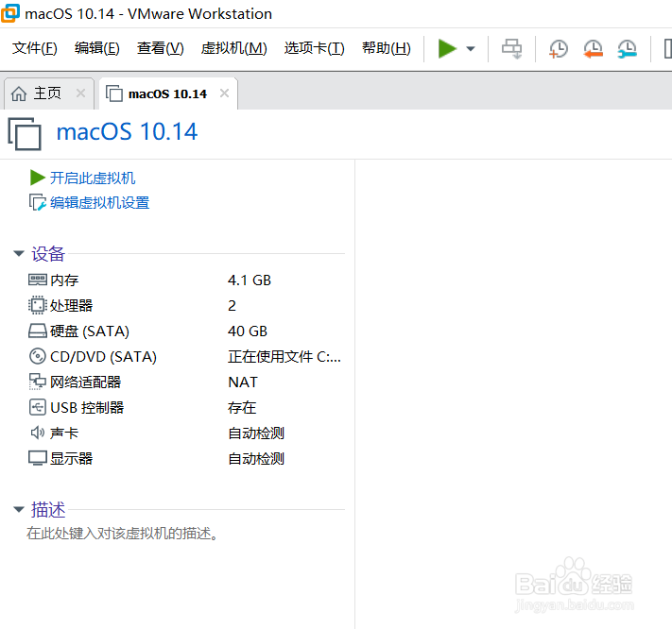Select the 处理器 device row
This screenshot has width=672, height=629.
(186, 305)
